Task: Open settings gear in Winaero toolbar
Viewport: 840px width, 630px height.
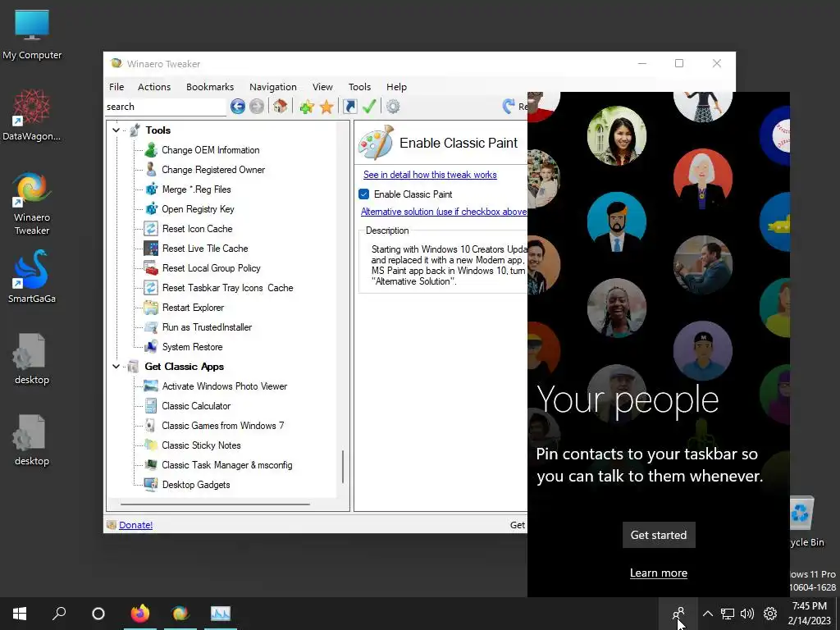Action: click(x=393, y=107)
